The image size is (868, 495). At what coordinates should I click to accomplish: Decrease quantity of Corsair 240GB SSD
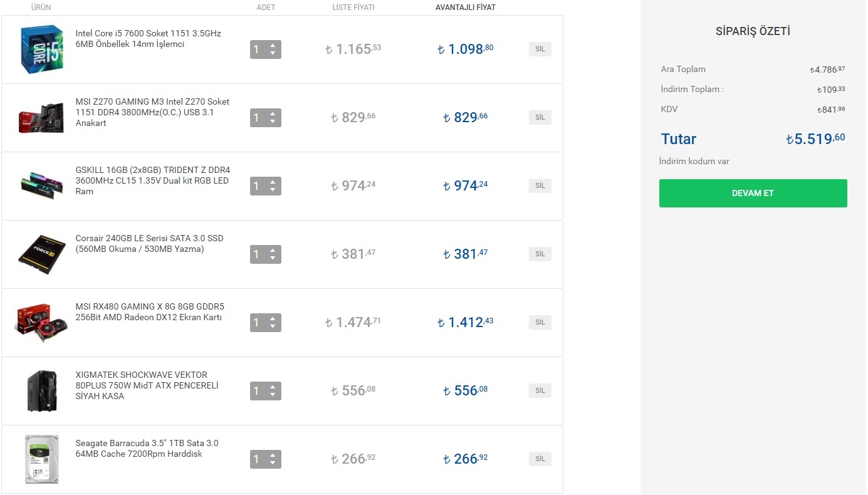point(273,258)
